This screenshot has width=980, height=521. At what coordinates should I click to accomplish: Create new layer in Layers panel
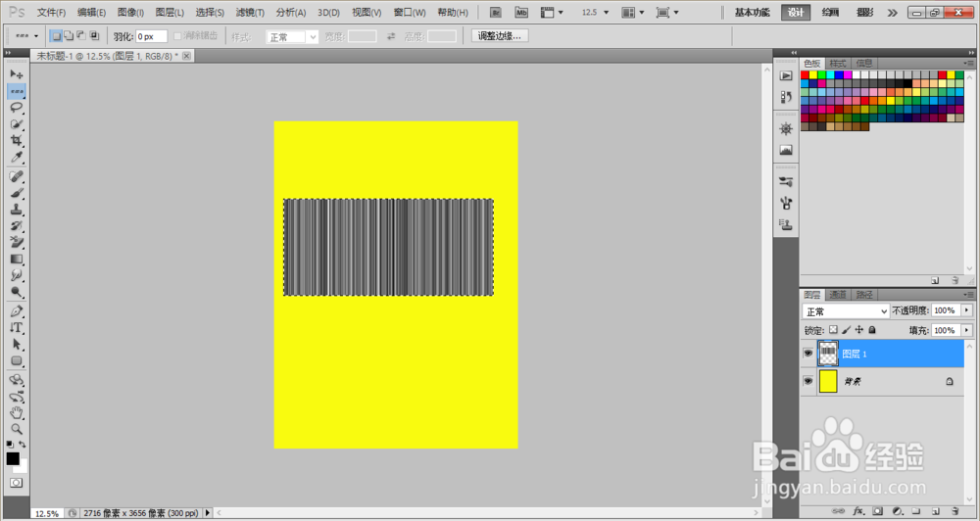pos(936,511)
